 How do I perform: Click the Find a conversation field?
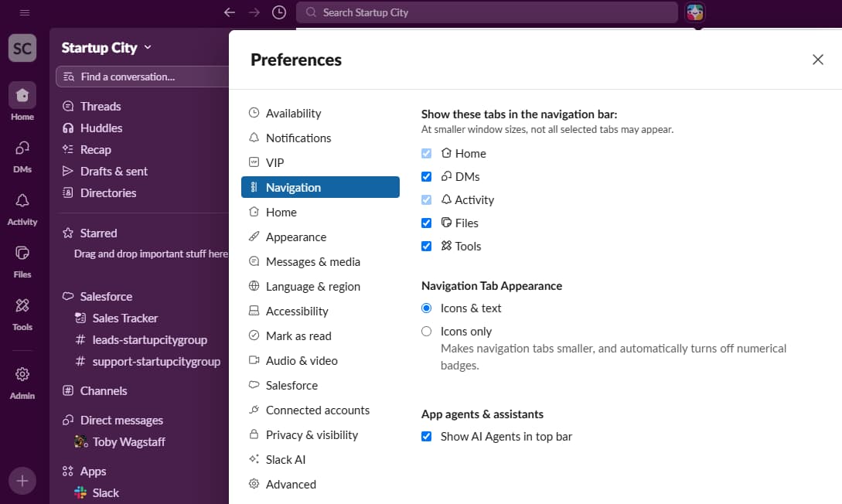pyautogui.click(x=142, y=77)
